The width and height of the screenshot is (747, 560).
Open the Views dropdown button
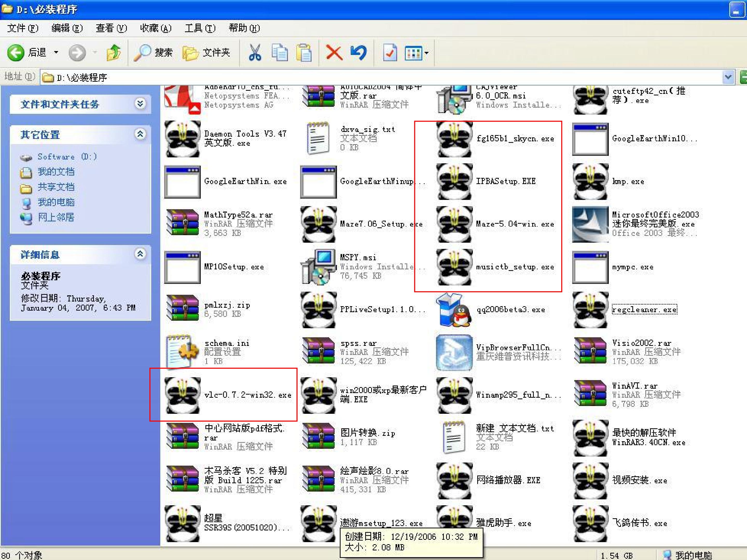[x=417, y=53]
